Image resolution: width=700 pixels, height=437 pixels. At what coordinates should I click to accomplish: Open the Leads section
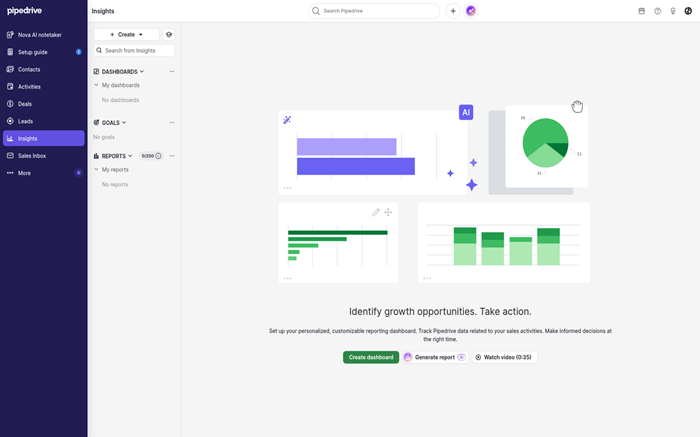pos(43,121)
